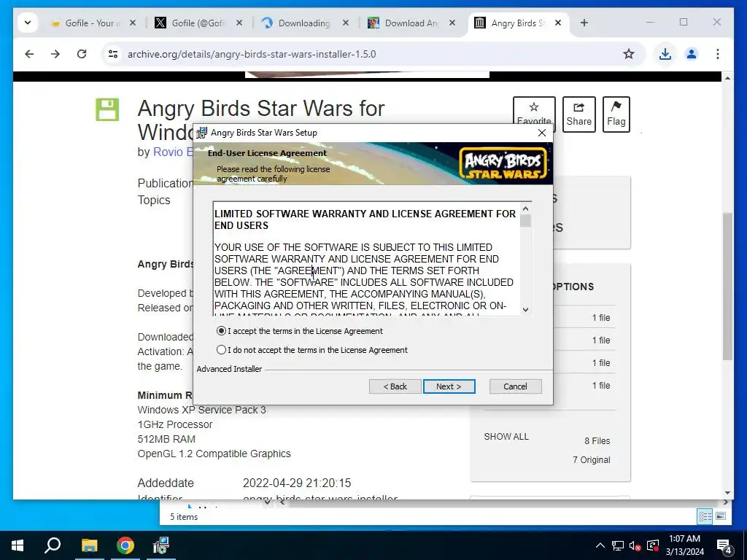Click the Next button in setup wizard
The width and height of the screenshot is (747, 560).
pyautogui.click(x=449, y=386)
